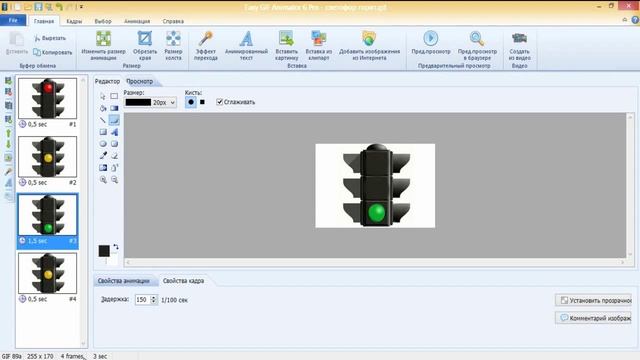Select the pointer arrow tool
This screenshot has width=640, height=360.
click(103, 96)
